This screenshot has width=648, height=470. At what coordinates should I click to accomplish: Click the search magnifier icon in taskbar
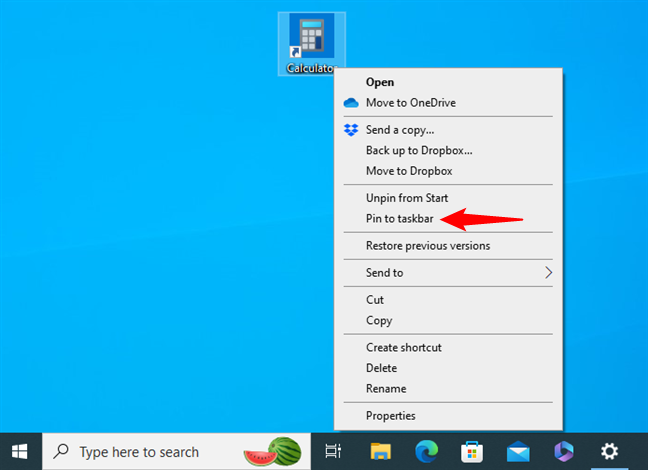pos(61,451)
